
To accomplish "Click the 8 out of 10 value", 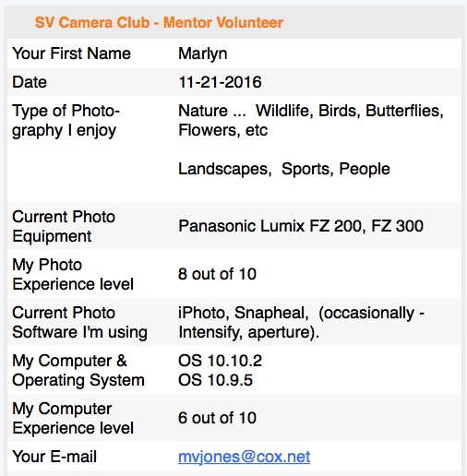I will tap(217, 274).
